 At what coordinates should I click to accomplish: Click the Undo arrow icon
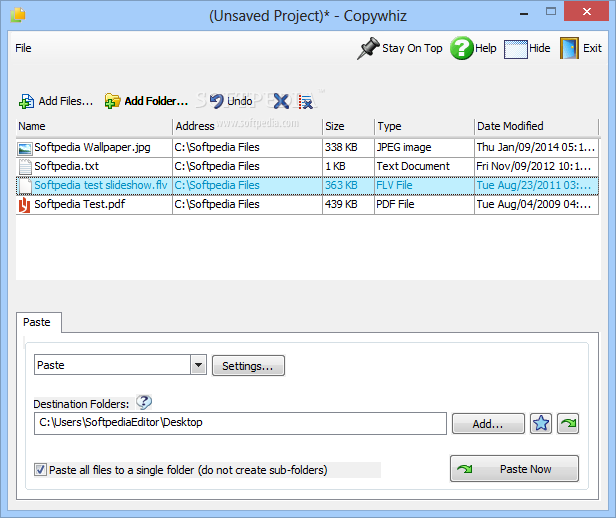pyautogui.click(x=216, y=101)
